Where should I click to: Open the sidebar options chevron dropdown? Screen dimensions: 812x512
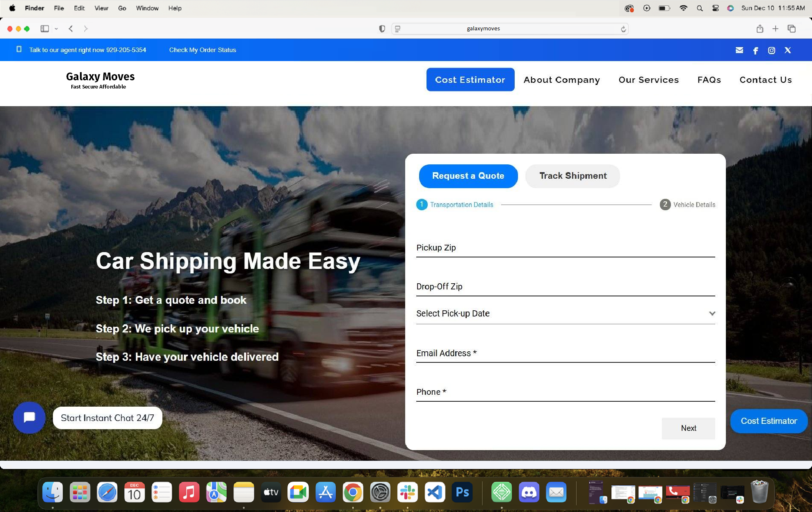(x=56, y=29)
